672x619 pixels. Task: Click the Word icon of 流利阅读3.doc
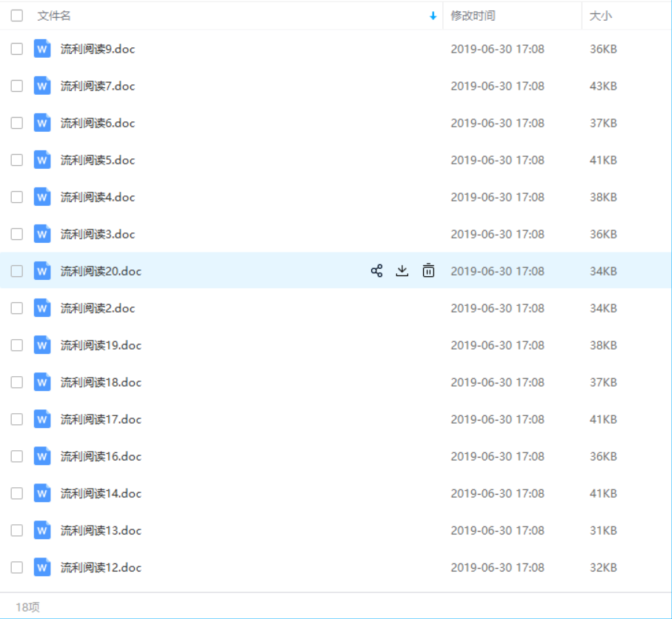[x=42, y=234]
